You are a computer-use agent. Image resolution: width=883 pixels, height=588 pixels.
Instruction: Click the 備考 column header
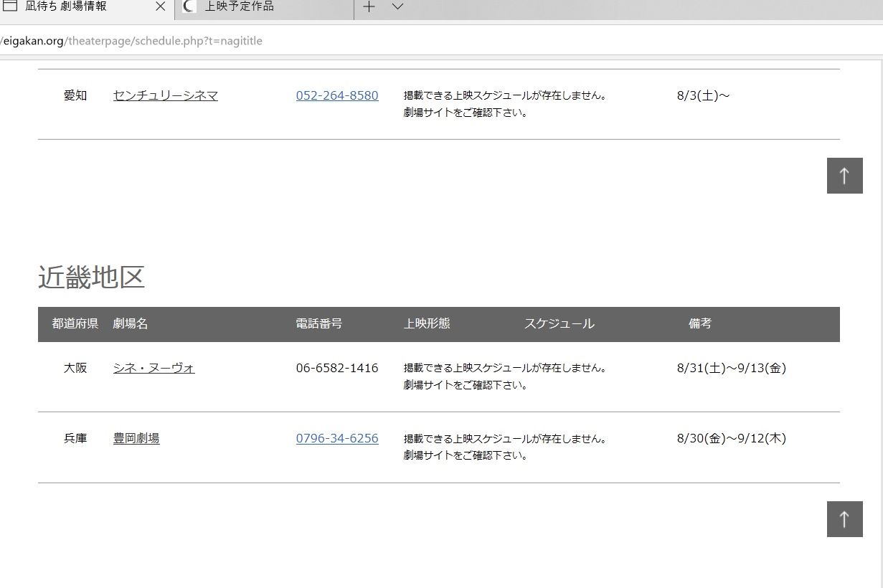pos(699,324)
